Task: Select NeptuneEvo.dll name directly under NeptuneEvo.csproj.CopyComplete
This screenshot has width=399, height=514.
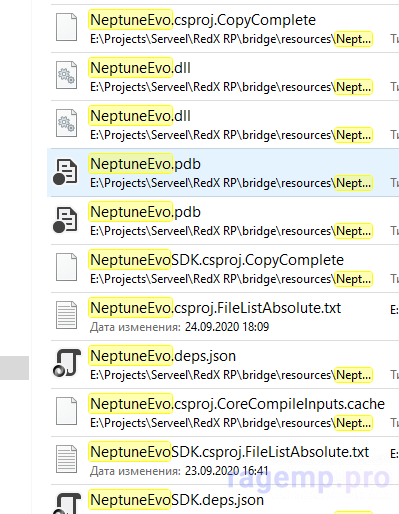Action: coord(140,68)
